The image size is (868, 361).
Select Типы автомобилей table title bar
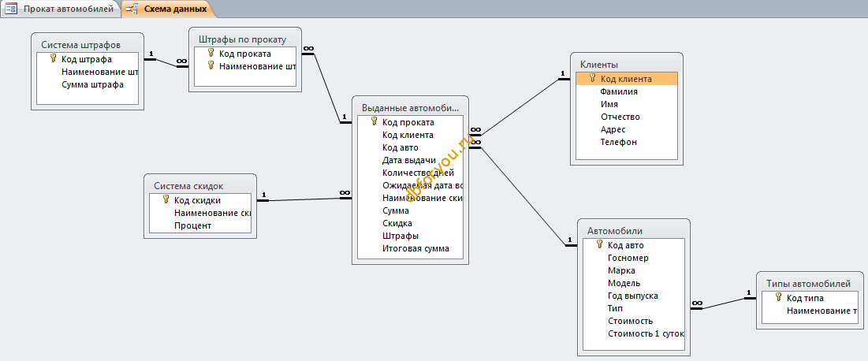[x=810, y=284]
